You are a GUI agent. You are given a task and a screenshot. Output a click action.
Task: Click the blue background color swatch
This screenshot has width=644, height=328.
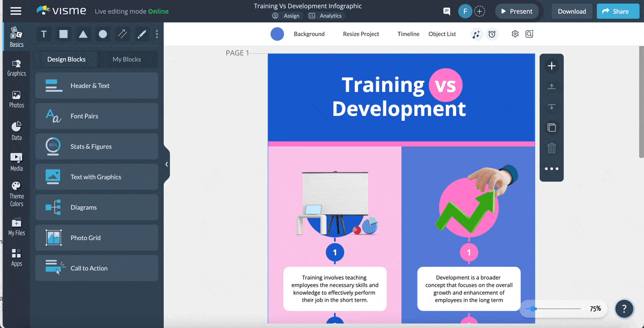tap(277, 34)
